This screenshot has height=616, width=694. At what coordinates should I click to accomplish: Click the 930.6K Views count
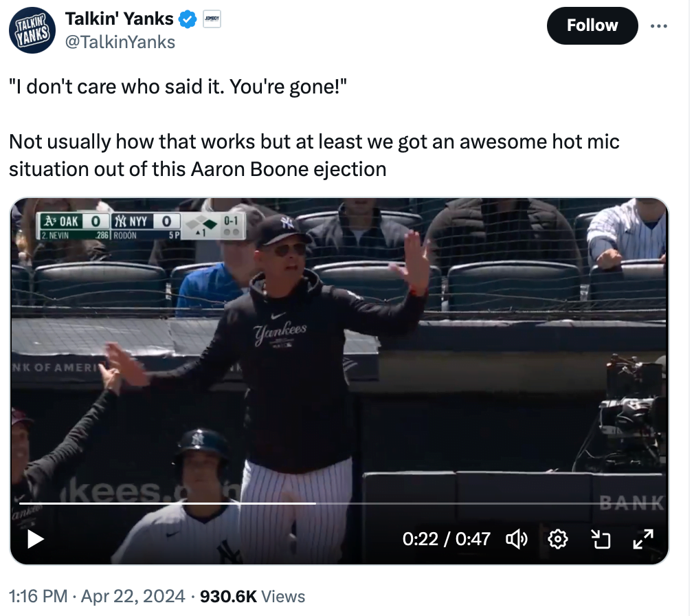(x=252, y=596)
